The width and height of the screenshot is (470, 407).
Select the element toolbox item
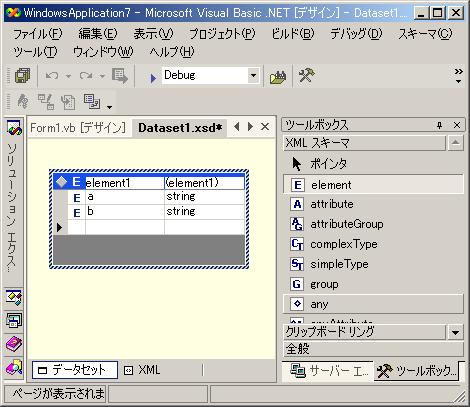(x=373, y=184)
